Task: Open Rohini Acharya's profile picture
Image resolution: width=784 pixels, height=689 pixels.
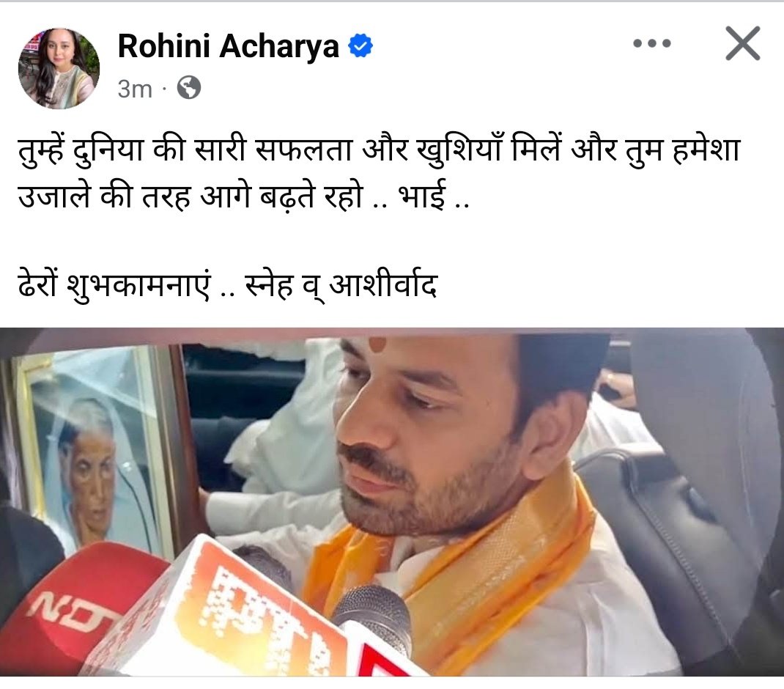Action: pyautogui.click(x=59, y=68)
